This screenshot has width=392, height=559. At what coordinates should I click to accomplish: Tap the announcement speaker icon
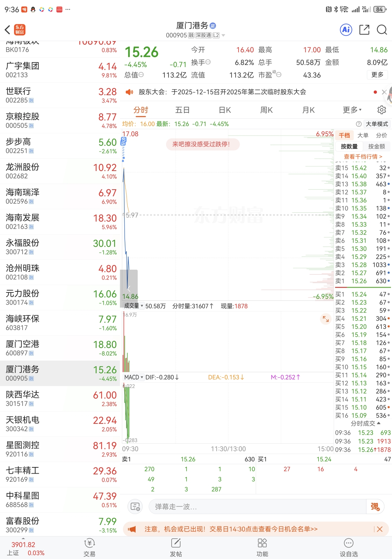[x=129, y=92]
